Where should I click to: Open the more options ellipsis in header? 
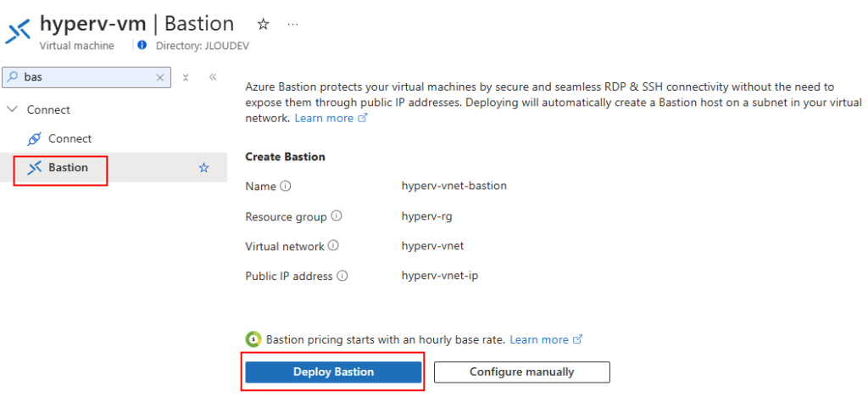293,25
